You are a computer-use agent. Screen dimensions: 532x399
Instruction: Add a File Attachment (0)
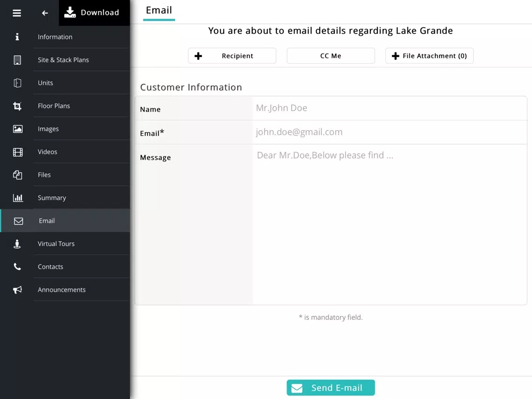pyautogui.click(x=429, y=56)
